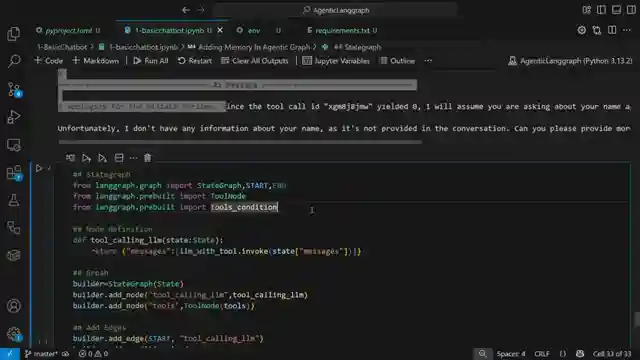
Task: Switch to 1-basicchatbot.ipynb tab
Action: click(x=169, y=31)
